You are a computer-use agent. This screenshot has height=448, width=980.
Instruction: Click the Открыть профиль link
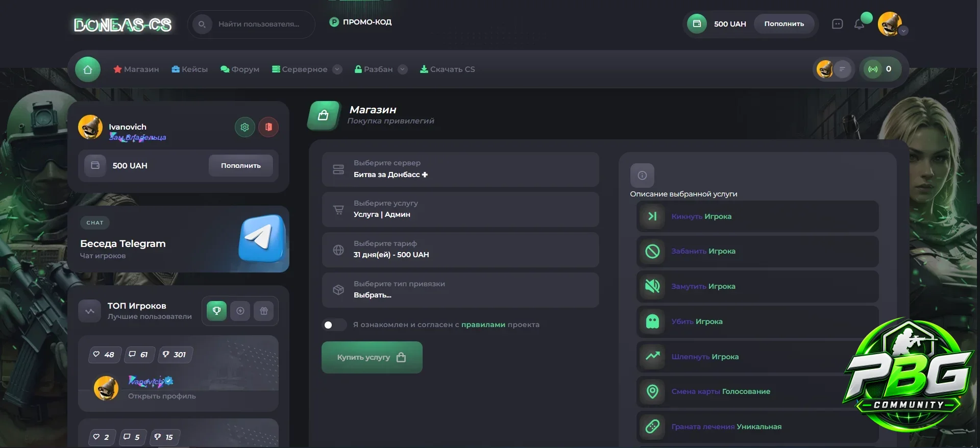click(x=162, y=396)
